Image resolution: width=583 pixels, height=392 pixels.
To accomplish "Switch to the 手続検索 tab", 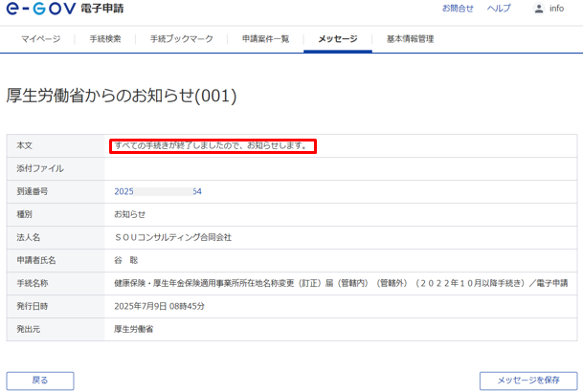I will pyautogui.click(x=105, y=39).
